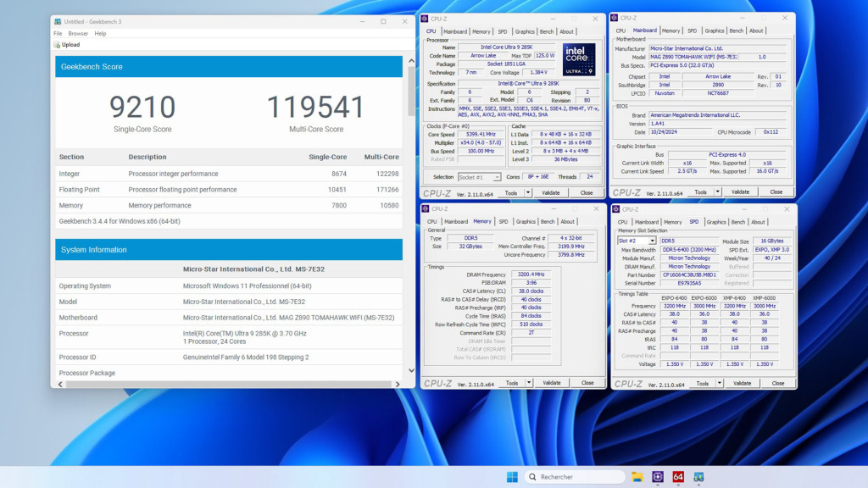Click DRAM Frequency value 3200.4 MHz
Screen dimensions: 868x488
(531, 274)
